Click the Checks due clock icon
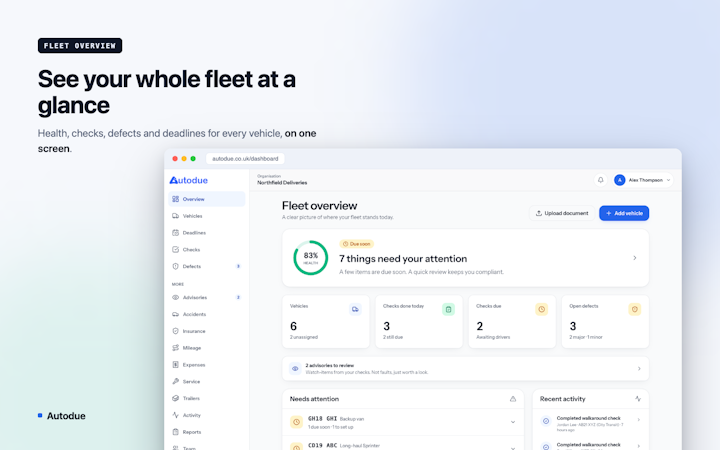 542,309
